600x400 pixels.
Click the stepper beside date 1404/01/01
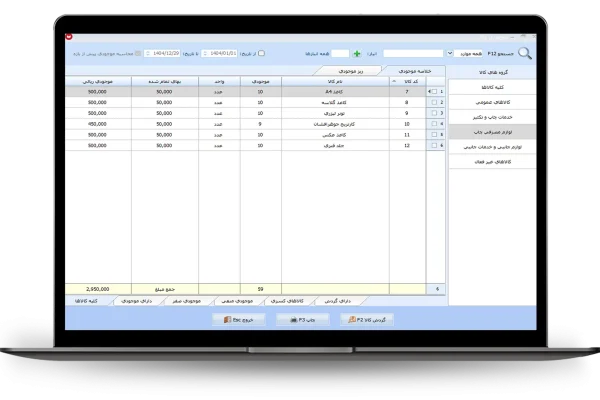tap(205, 53)
